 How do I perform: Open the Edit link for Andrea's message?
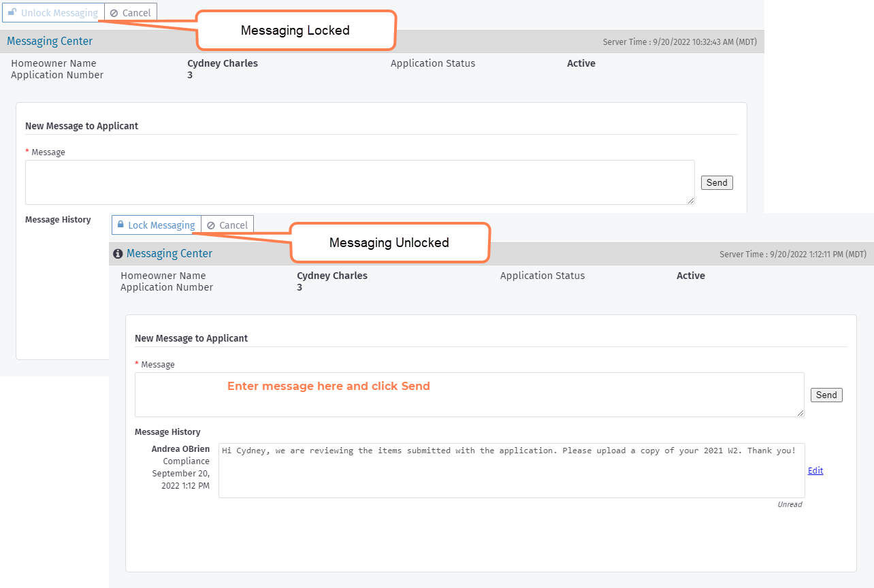click(x=815, y=470)
